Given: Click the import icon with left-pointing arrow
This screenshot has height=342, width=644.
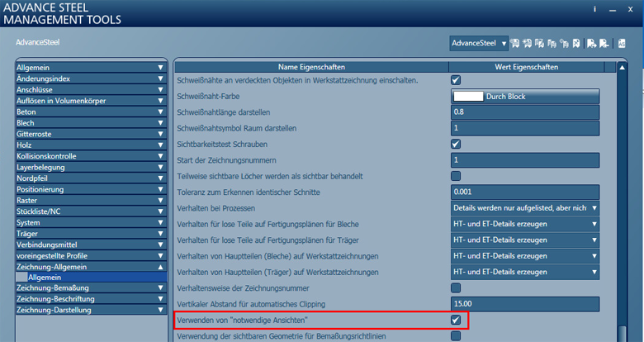Looking at the screenshot, I should (x=604, y=43).
